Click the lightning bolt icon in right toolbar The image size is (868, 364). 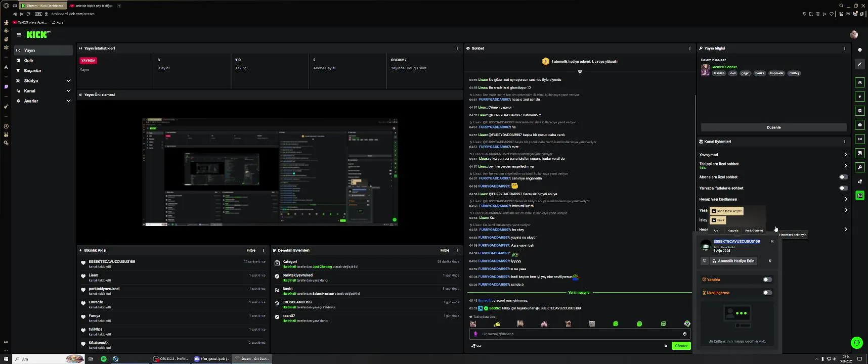click(860, 97)
